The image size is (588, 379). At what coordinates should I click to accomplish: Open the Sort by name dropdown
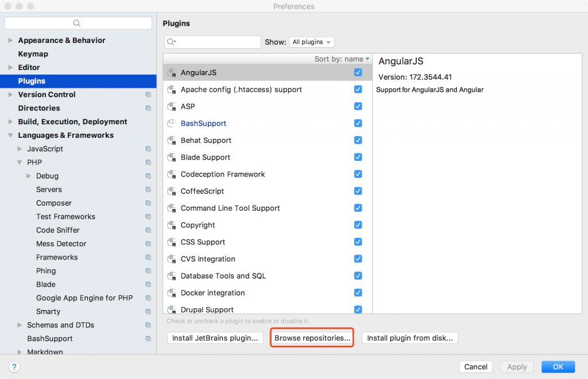(x=342, y=59)
